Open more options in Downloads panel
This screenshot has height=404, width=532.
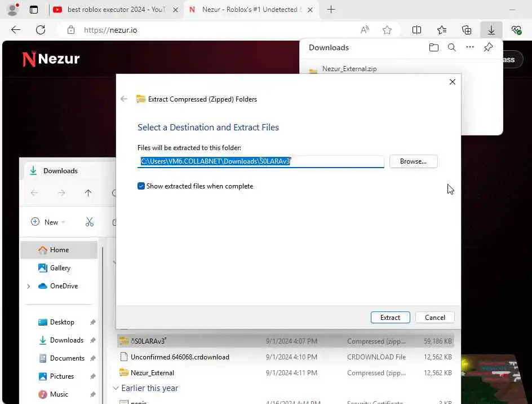click(x=470, y=47)
